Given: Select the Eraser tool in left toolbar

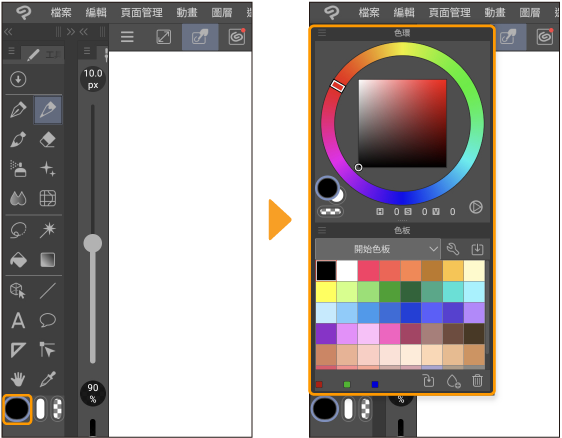Looking at the screenshot, I should pyautogui.click(x=47, y=140).
